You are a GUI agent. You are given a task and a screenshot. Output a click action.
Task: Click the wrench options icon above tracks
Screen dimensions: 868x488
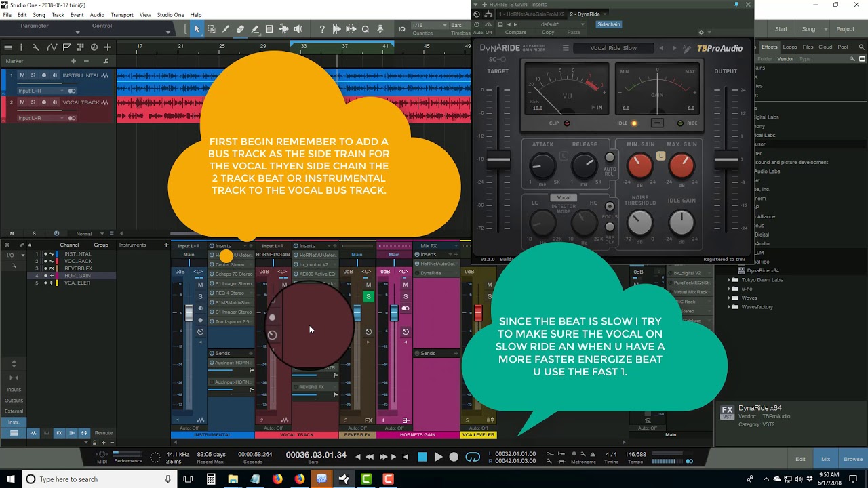click(x=35, y=47)
